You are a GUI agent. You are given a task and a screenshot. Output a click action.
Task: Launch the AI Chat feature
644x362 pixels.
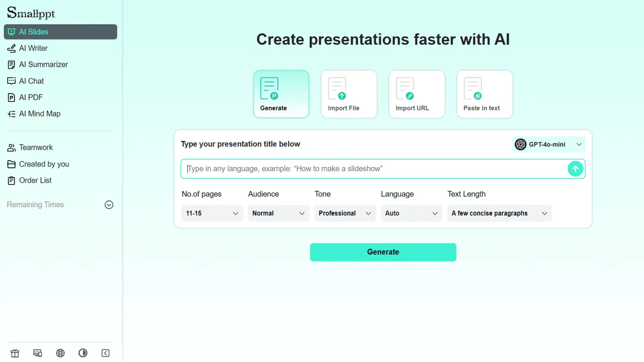31,81
